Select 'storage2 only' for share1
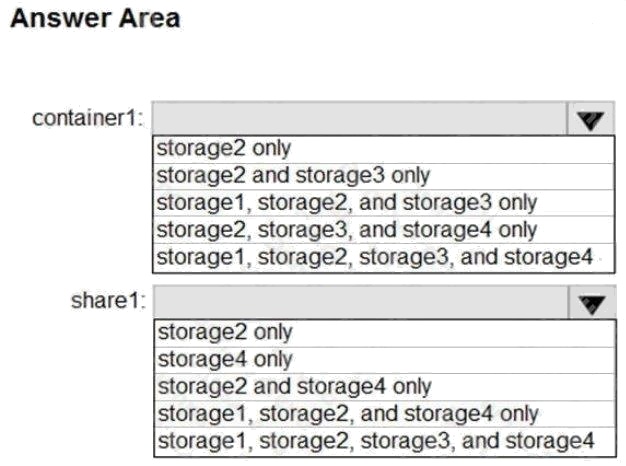Image resolution: width=626 pixels, height=466 pixels. tap(224, 332)
